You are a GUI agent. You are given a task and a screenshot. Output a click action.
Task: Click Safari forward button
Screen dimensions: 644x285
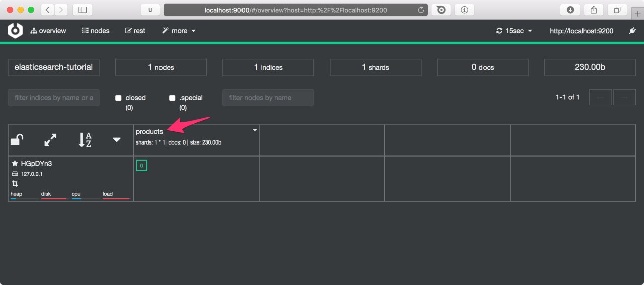coord(61,10)
